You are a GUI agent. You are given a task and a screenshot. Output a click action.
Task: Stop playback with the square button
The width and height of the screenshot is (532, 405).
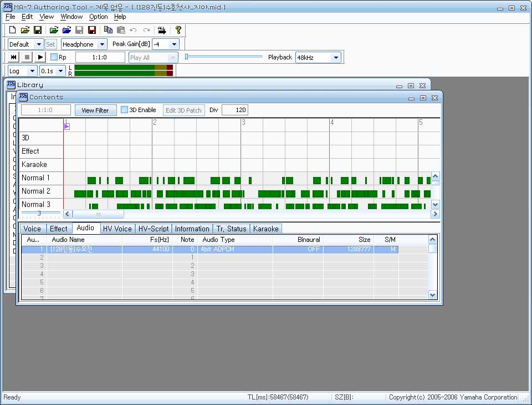pyautogui.click(x=27, y=57)
